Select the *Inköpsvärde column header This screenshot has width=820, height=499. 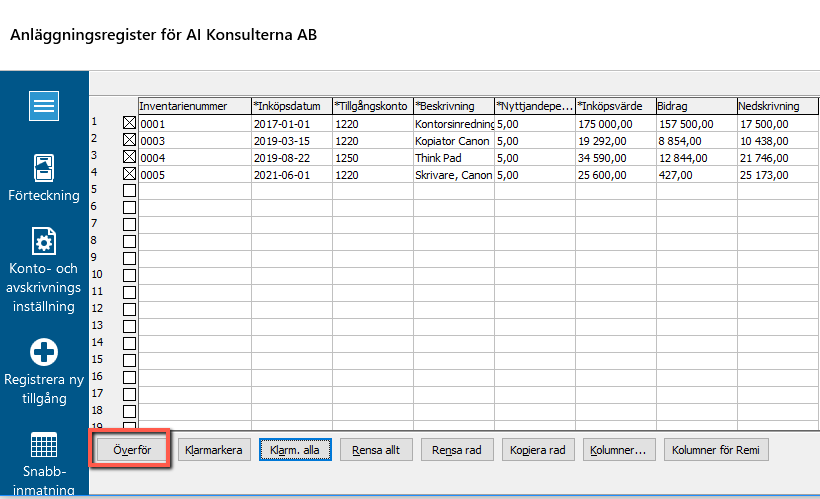(616, 106)
